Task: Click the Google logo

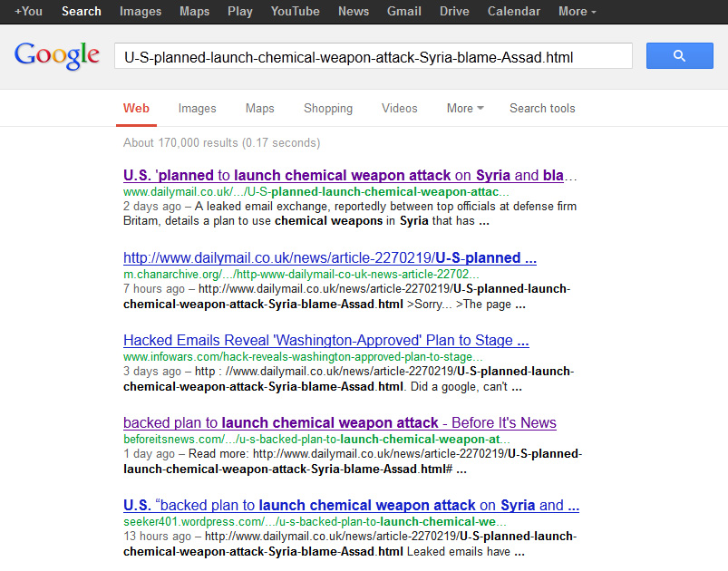Action: pos(56,55)
